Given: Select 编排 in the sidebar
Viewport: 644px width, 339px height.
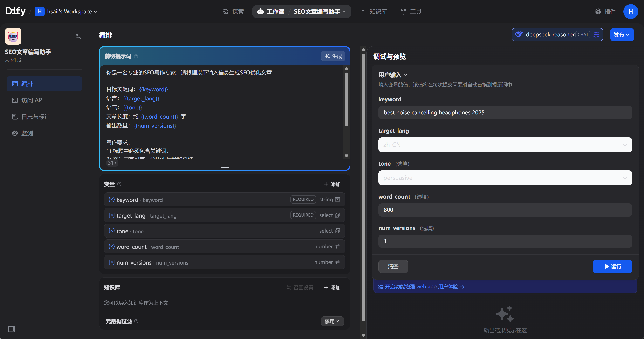Looking at the screenshot, I should [44, 84].
